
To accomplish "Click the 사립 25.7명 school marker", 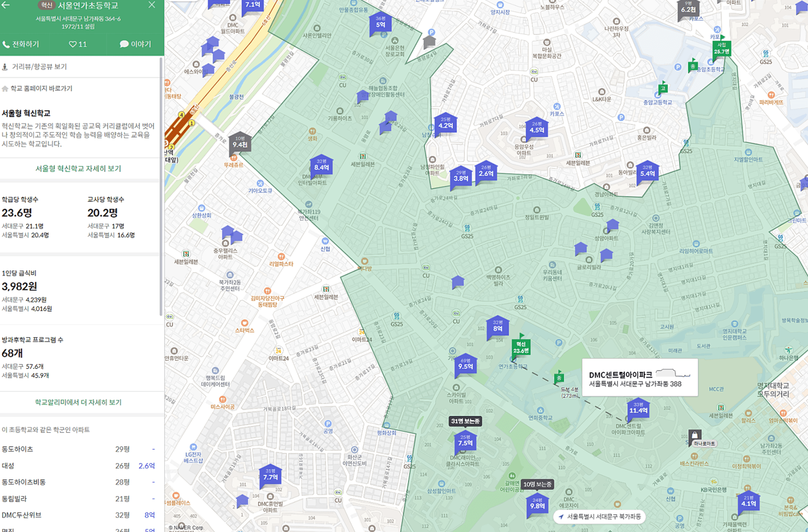I will 722,48.
